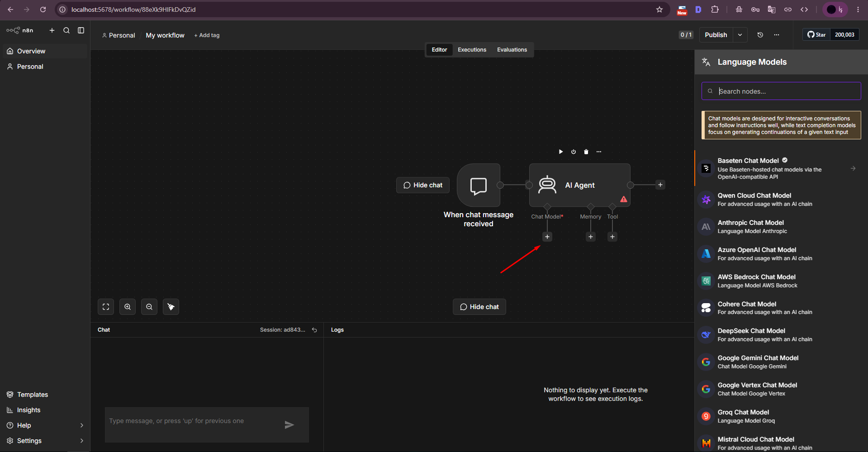The image size is (868, 452).
Task: Choose AWS Bedrock Chat Model
Action: pyautogui.click(x=781, y=281)
